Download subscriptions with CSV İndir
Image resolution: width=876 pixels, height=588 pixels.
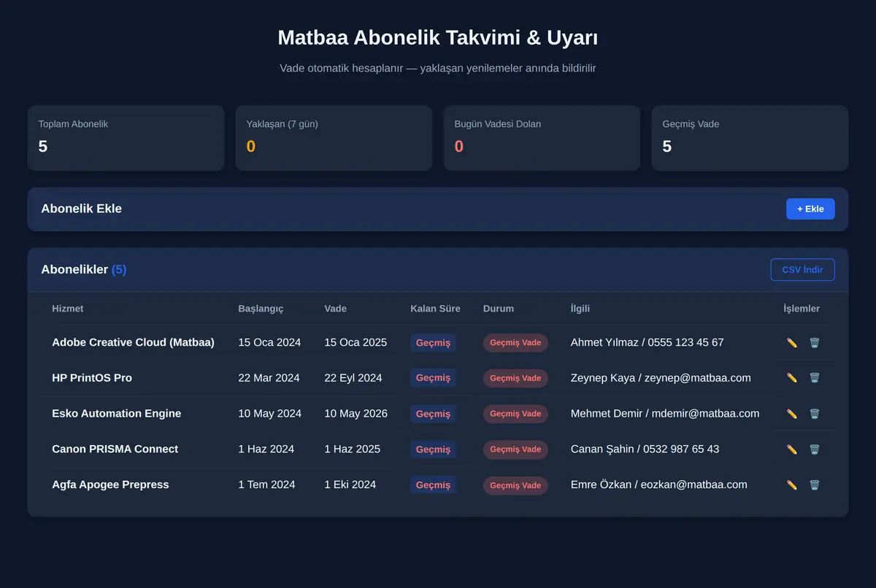pos(802,270)
